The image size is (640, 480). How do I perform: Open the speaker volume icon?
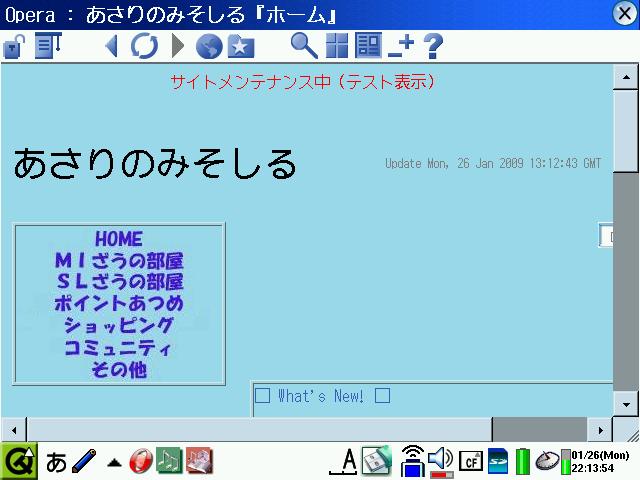coord(441,462)
